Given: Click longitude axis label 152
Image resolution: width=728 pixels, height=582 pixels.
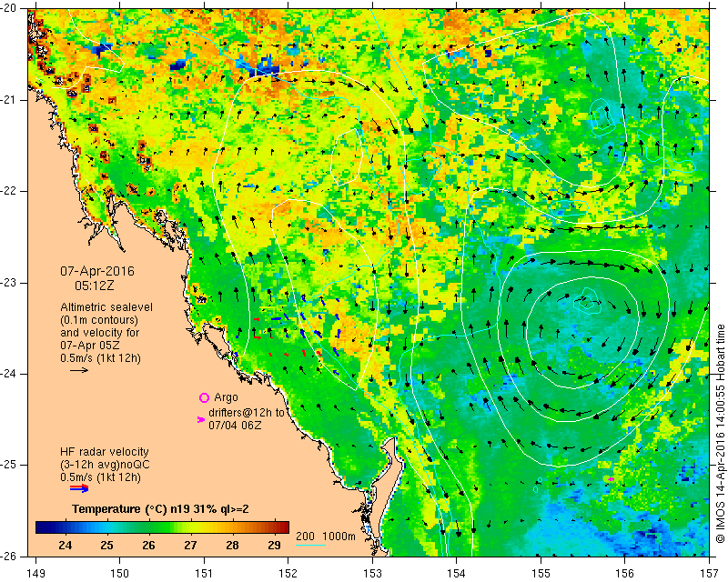Looking at the screenshot, I should [x=288, y=573].
